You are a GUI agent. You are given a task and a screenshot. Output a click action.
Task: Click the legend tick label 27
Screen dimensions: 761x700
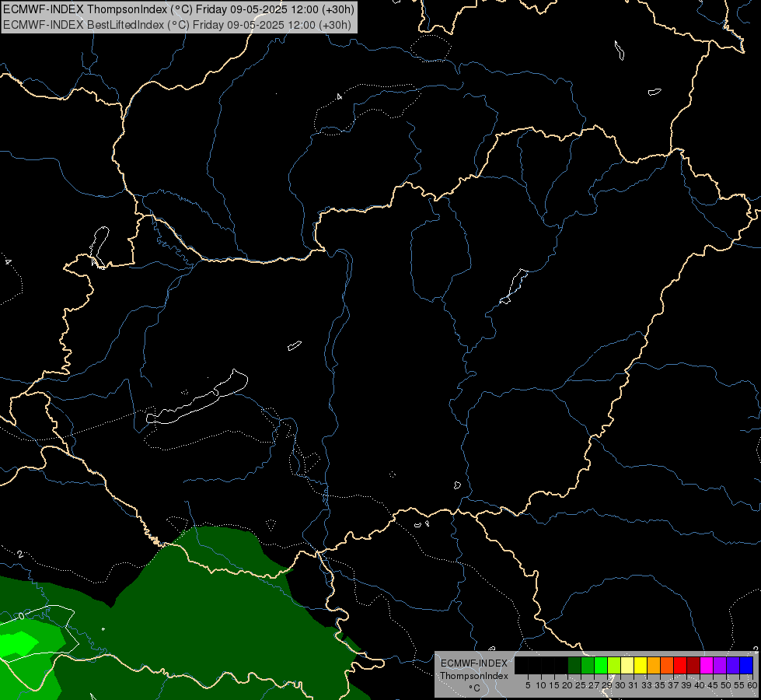(x=594, y=685)
